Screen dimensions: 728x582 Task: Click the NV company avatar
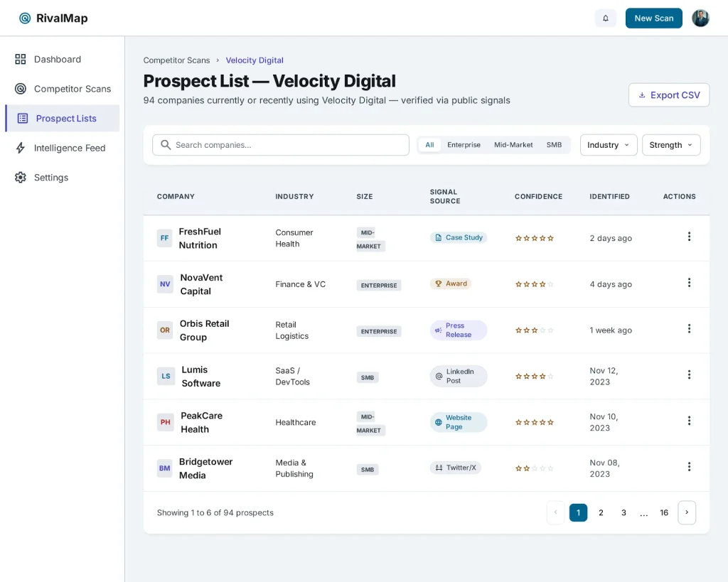(165, 284)
